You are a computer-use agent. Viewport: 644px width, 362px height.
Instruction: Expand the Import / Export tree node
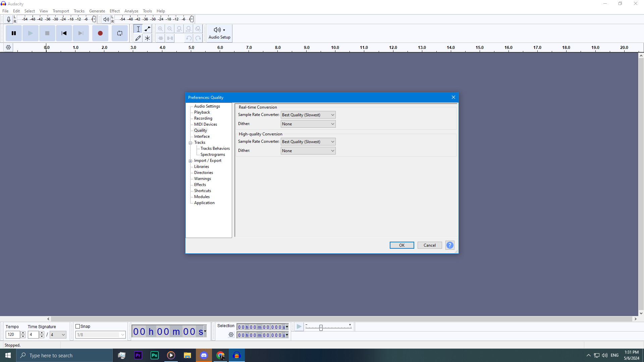[x=191, y=161]
